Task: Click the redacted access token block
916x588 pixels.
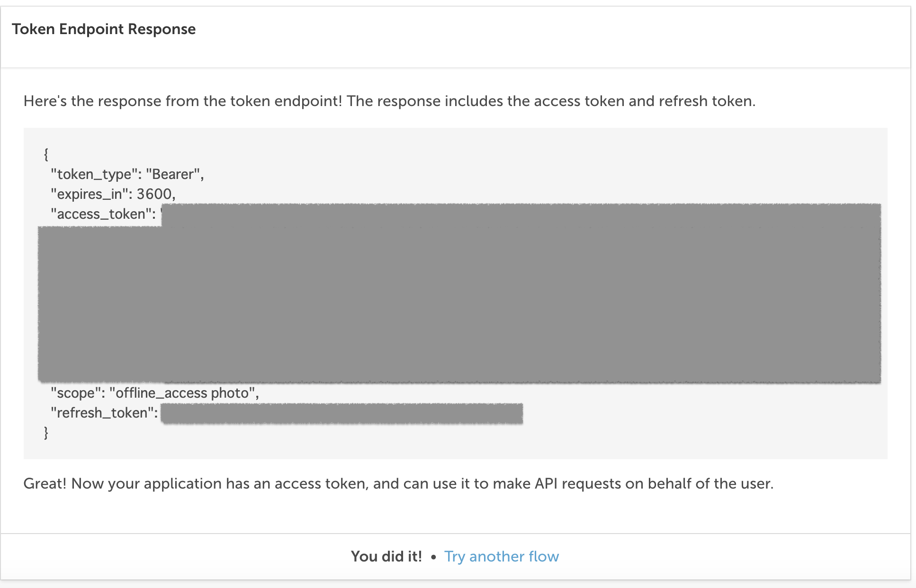Action: click(x=459, y=294)
